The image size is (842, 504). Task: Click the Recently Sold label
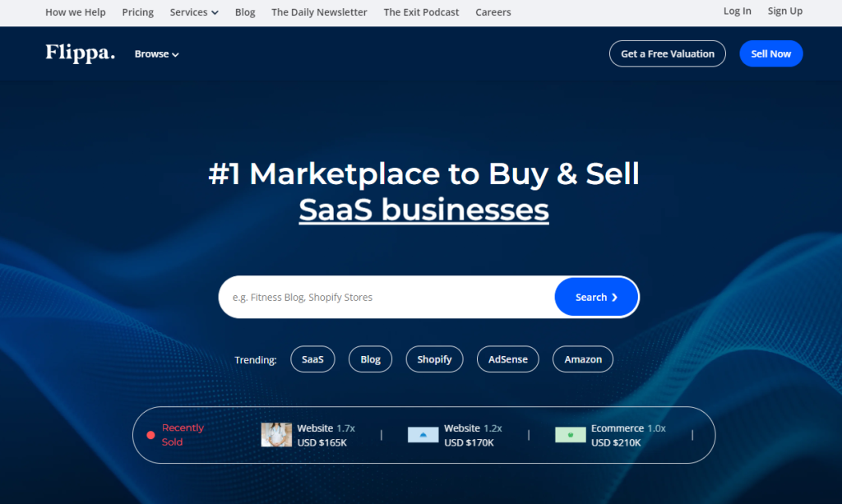pos(183,435)
